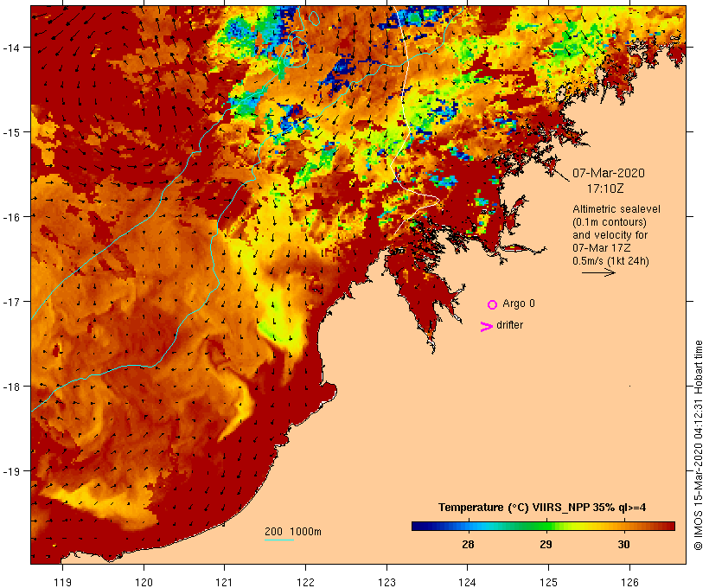The width and height of the screenshot is (709, 588).
Task: Click the magenta drifter arrow legend marker
Action: [x=486, y=327]
